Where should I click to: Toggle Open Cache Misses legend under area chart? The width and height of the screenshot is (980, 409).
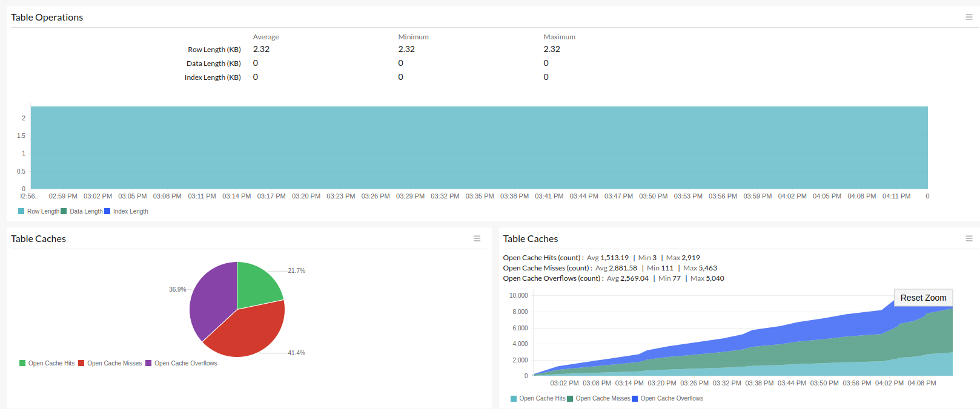point(598,398)
